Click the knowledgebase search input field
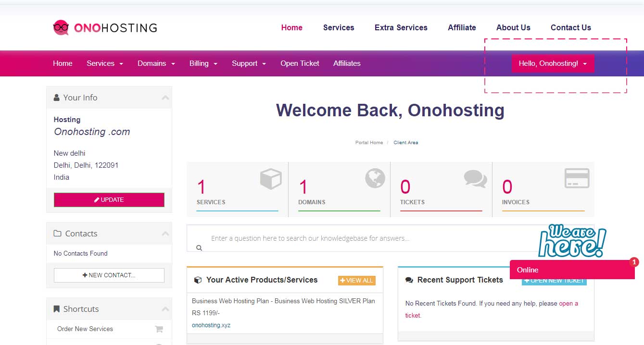 click(x=390, y=238)
